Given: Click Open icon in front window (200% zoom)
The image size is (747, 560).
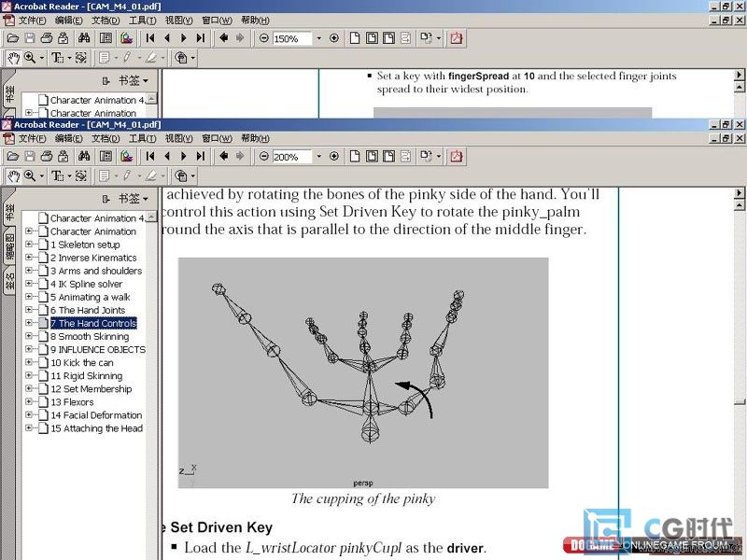Looking at the screenshot, I should click(13, 156).
